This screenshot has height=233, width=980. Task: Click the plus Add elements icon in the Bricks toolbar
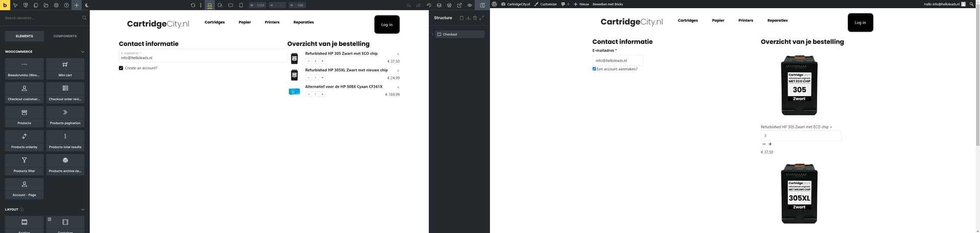click(77, 5)
